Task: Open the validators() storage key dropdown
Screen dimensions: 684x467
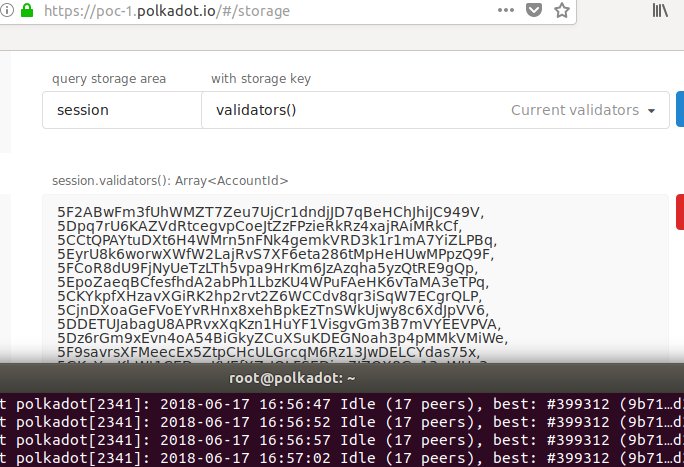Action: (435, 110)
